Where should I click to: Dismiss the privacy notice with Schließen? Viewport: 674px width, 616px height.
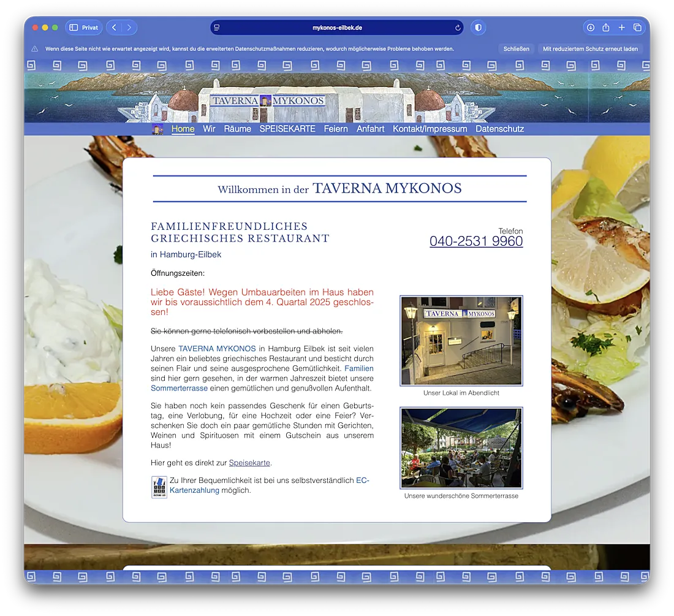(x=517, y=48)
